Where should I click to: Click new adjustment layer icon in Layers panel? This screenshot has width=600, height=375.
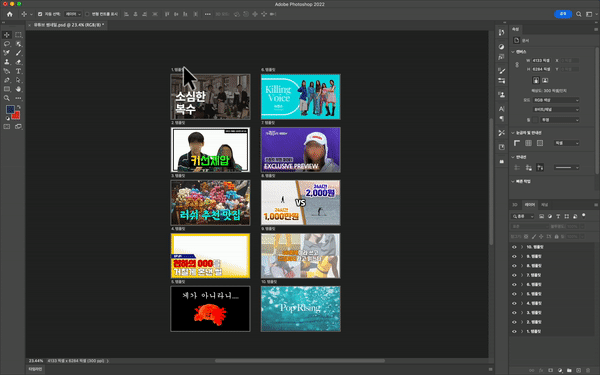[560, 370]
